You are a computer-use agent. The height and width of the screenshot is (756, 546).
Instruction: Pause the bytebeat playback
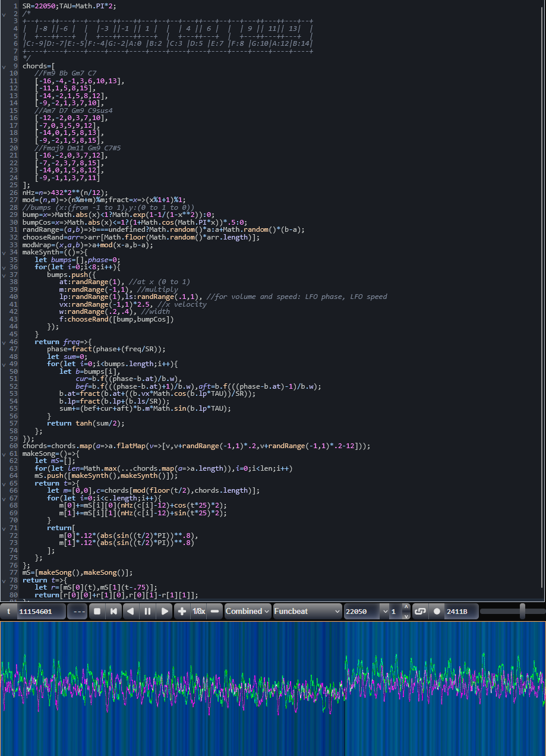(148, 611)
